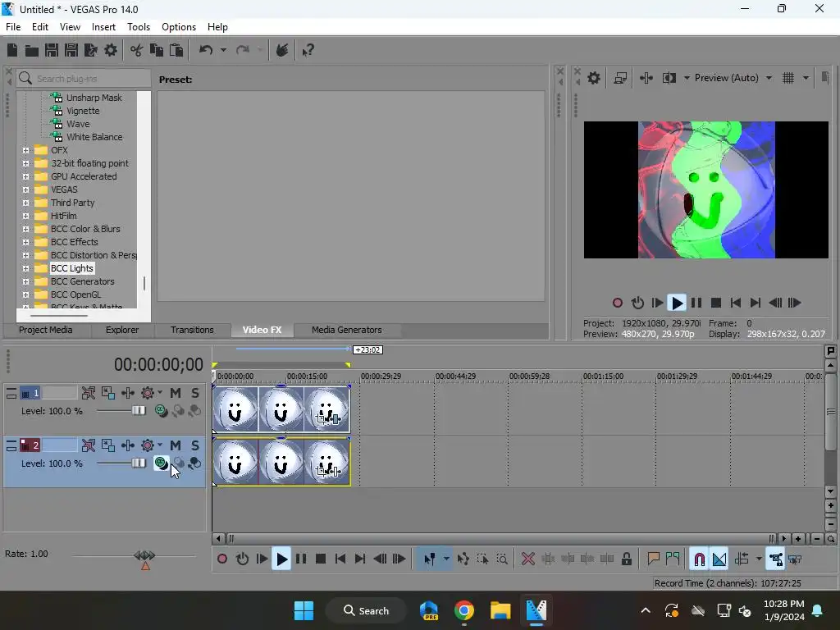Click the Video Output FX icon
The image size is (840, 630).
646,78
